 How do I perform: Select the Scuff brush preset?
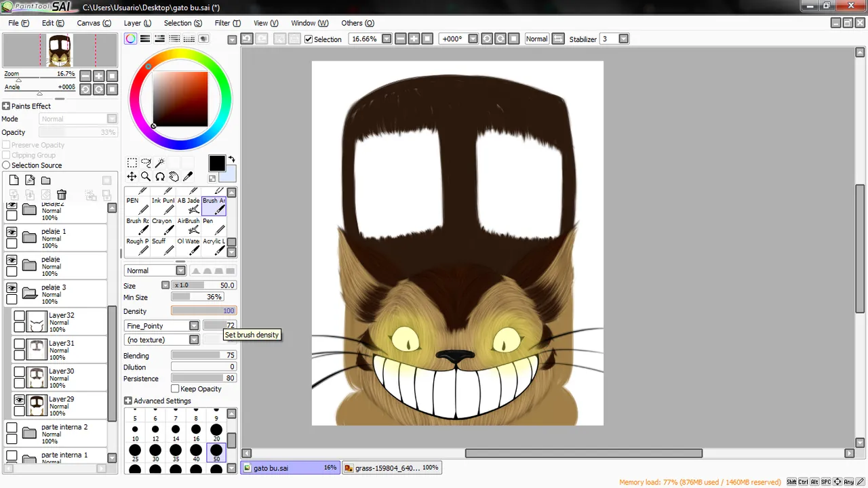(x=163, y=247)
